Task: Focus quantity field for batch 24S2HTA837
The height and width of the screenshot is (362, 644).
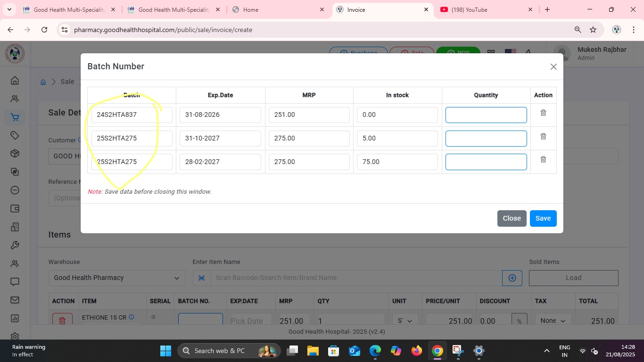Action: point(486,115)
